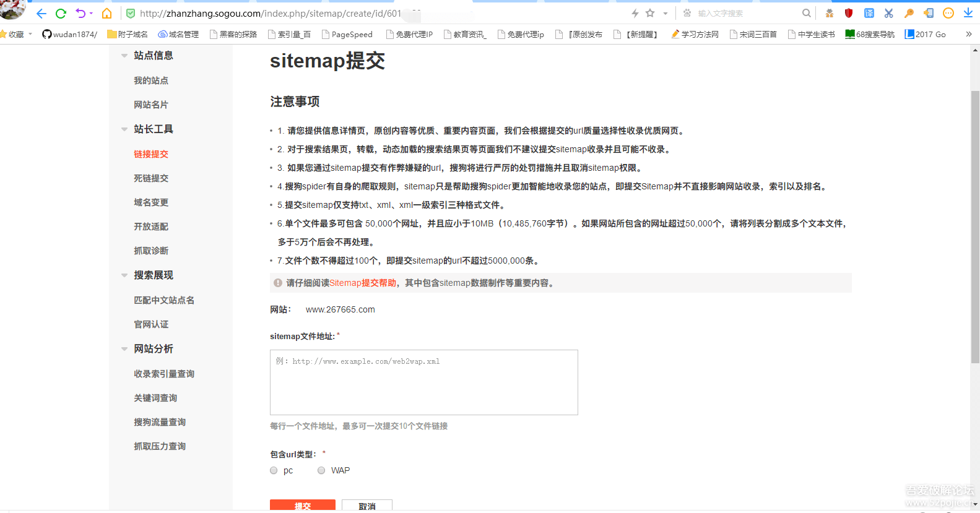Open the blue translate extension icon

pos(869,13)
